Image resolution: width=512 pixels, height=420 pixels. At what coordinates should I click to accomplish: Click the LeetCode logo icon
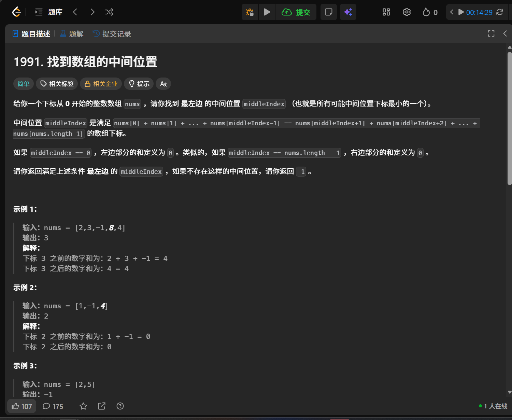point(16,12)
